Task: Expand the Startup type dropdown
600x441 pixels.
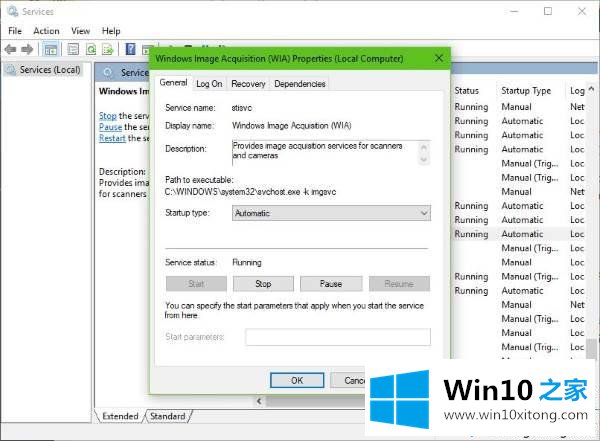Action: pyautogui.click(x=331, y=213)
